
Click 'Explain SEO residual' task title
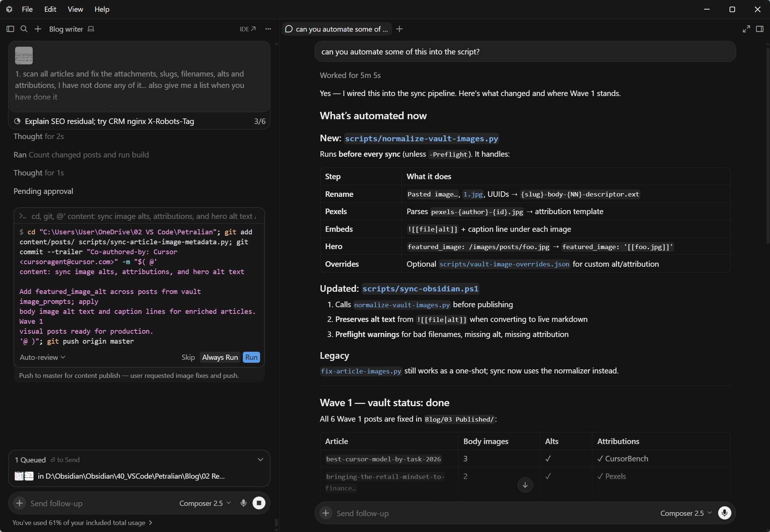(x=109, y=121)
